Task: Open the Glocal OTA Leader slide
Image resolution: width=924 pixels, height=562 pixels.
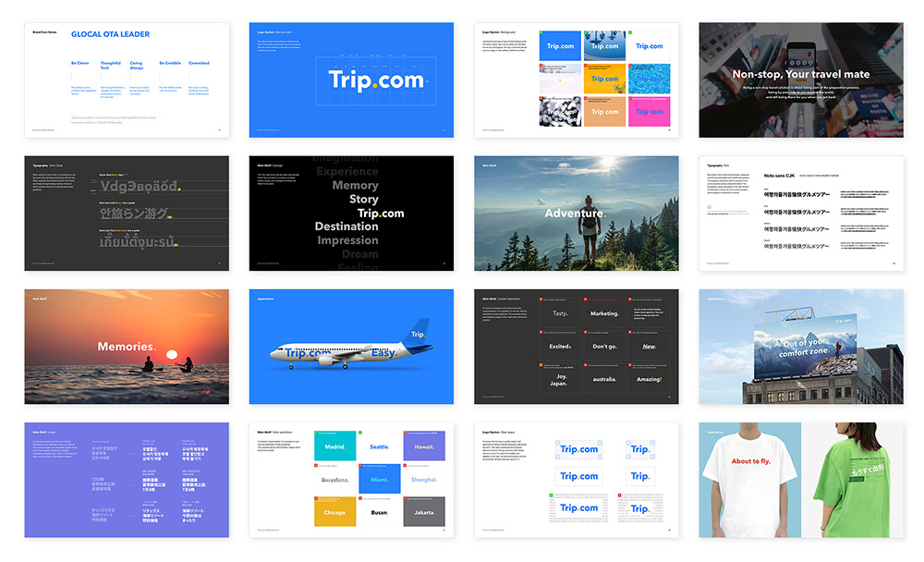Action: tap(127, 80)
